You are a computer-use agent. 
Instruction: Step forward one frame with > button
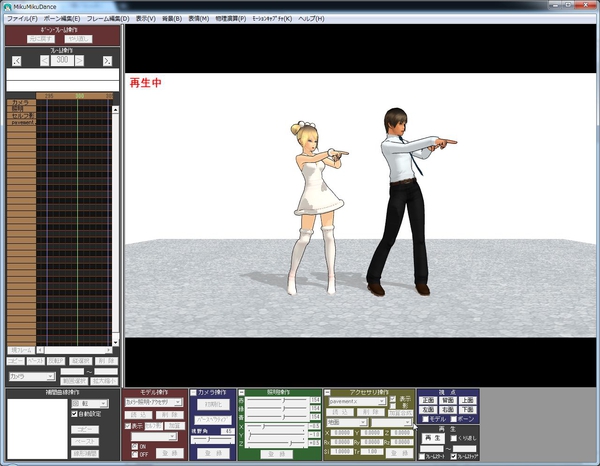pos(79,60)
